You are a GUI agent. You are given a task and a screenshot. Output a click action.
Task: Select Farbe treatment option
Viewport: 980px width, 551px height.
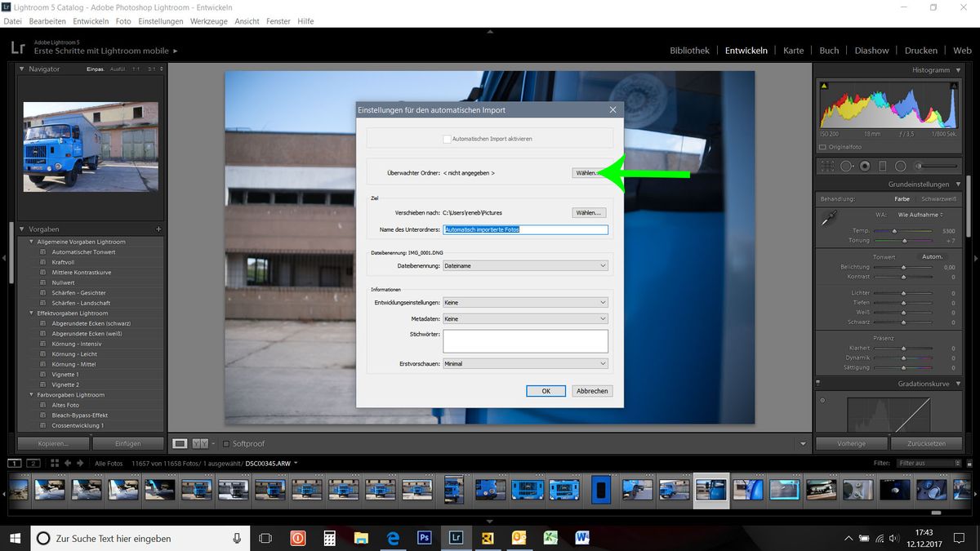click(902, 199)
